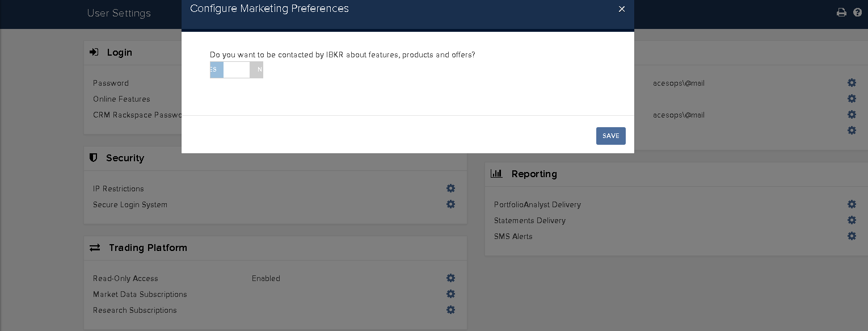
Task: Select the Online Features row label
Action: tap(122, 99)
